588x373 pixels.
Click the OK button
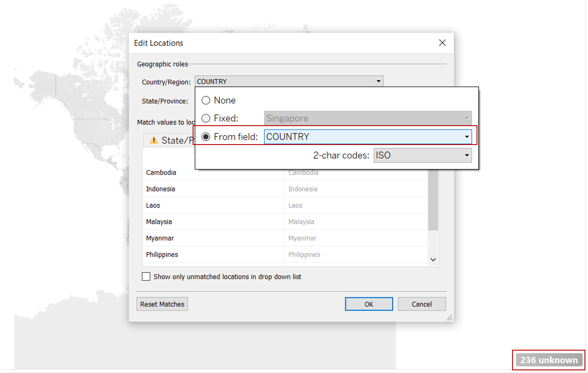[x=369, y=304]
